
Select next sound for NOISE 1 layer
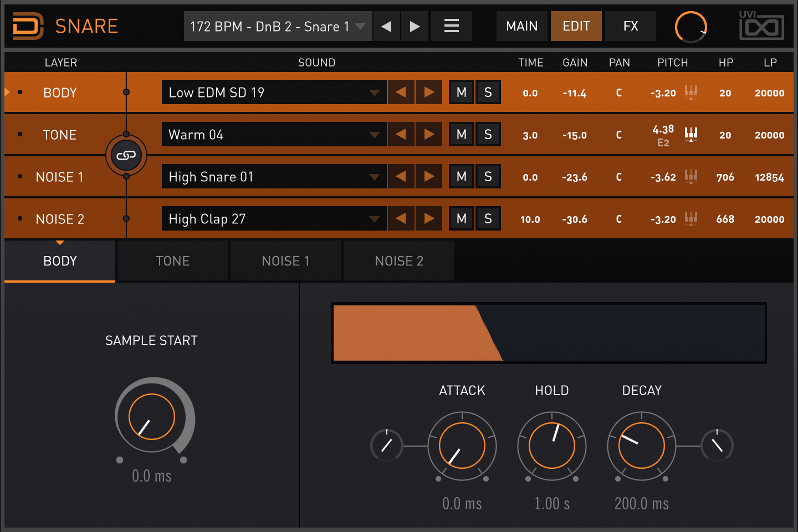(x=429, y=177)
